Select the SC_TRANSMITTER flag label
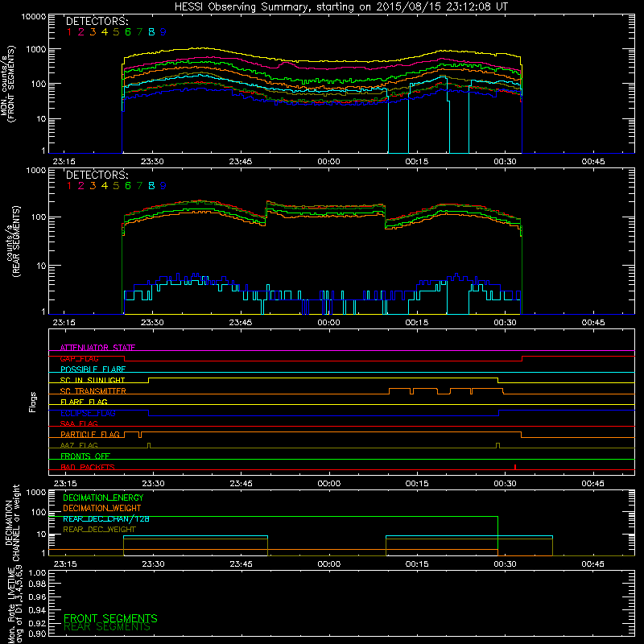644x644 pixels. click(x=93, y=391)
